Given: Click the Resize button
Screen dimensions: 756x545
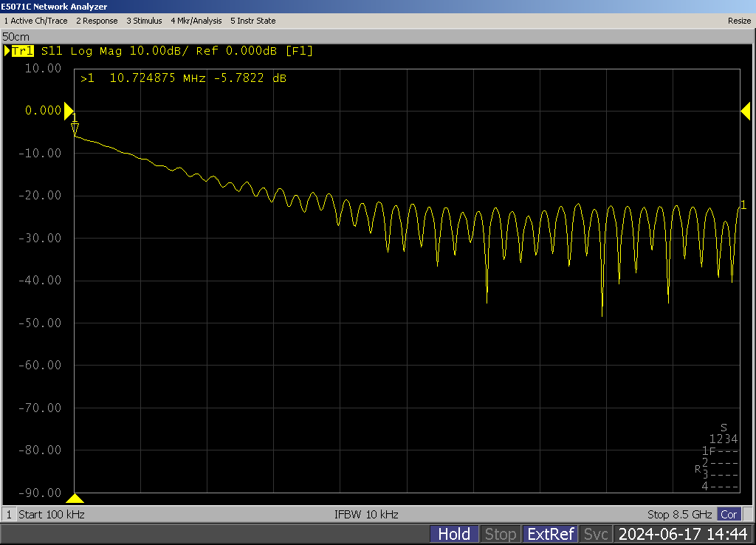Looking at the screenshot, I should click(x=739, y=21).
